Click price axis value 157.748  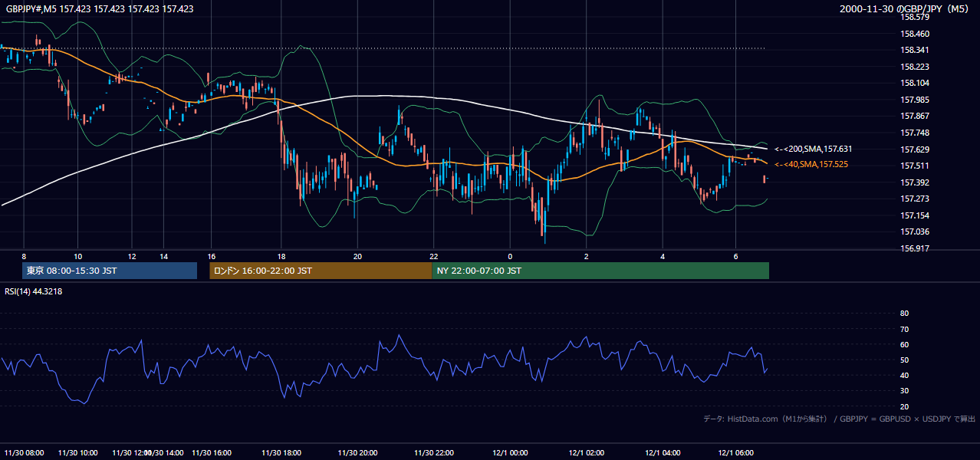click(x=915, y=133)
